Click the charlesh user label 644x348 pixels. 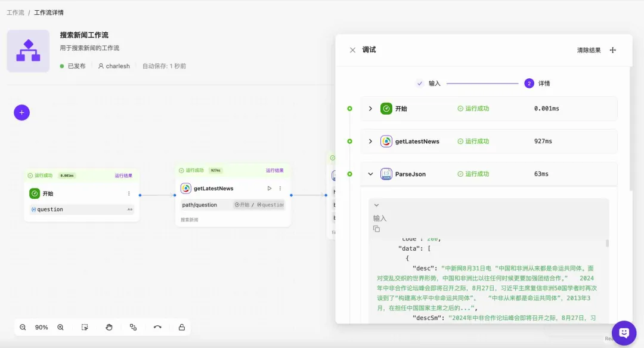pos(114,66)
